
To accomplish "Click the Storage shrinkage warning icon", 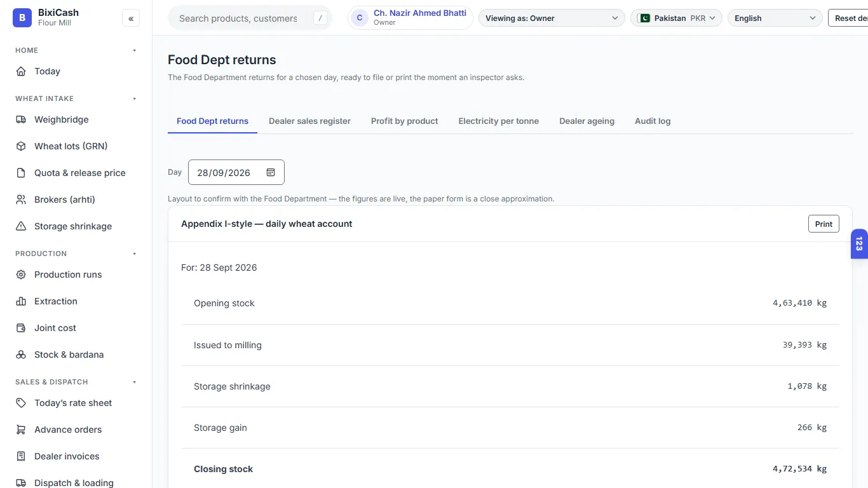I will point(21,226).
